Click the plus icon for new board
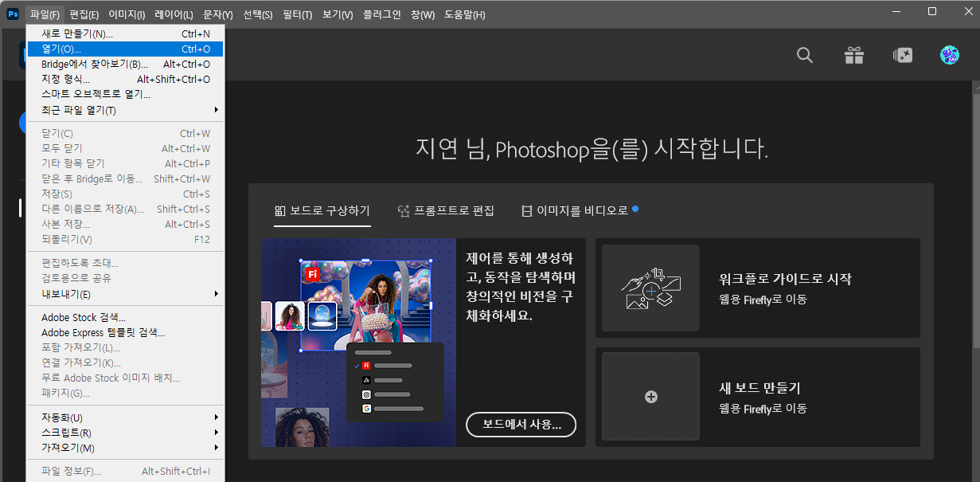 (x=650, y=397)
